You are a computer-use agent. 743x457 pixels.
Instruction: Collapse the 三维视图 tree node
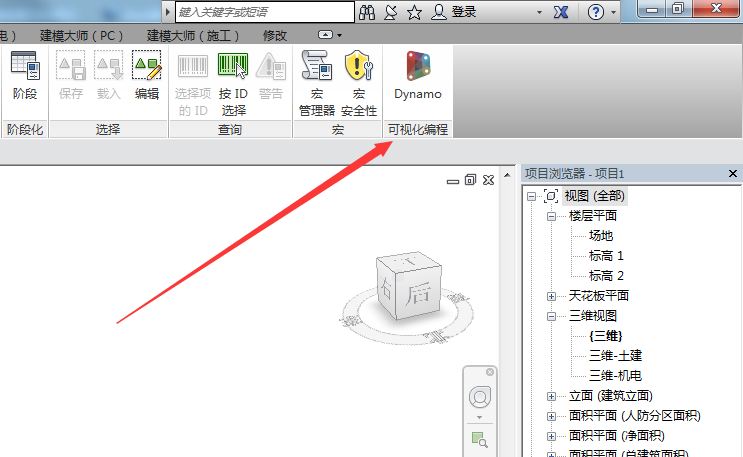(551, 316)
